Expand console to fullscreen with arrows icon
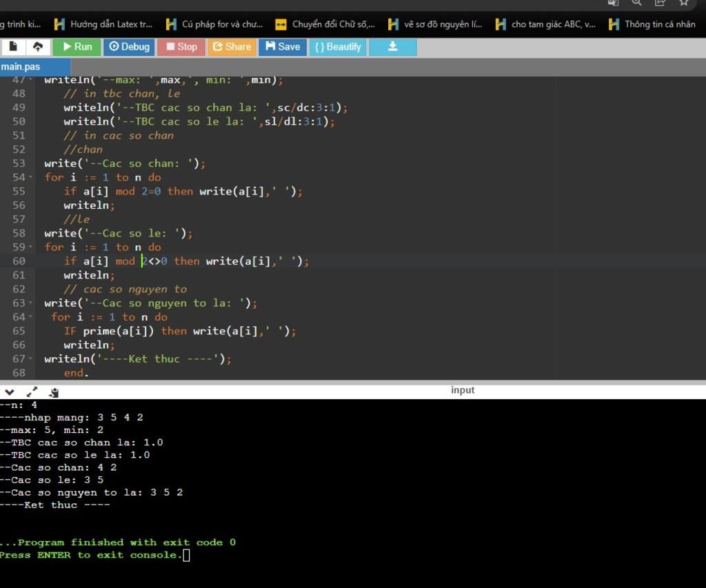This screenshot has width=706, height=588. pyautogui.click(x=32, y=392)
